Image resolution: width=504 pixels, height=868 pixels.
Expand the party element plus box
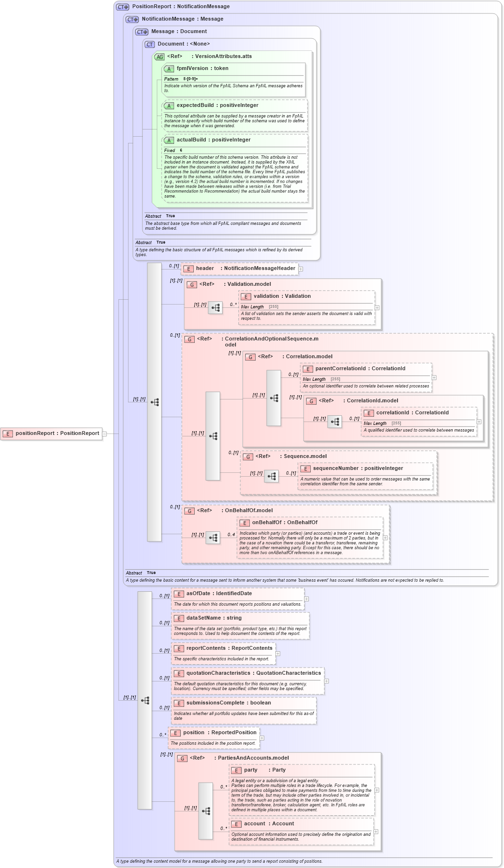377,790
